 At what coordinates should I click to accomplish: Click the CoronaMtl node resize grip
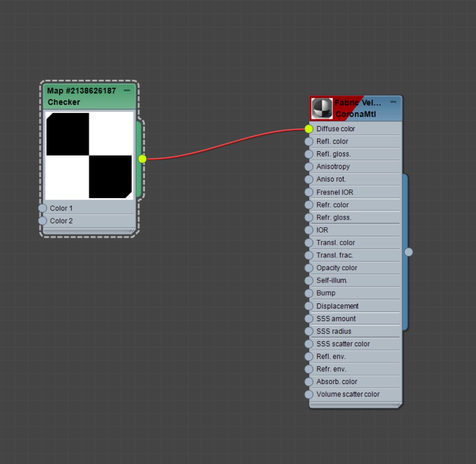click(x=397, y=405)
